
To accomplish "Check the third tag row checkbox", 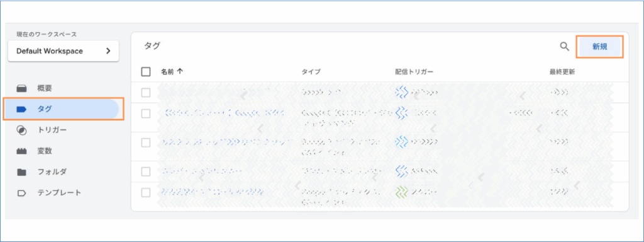I will 146,142.
